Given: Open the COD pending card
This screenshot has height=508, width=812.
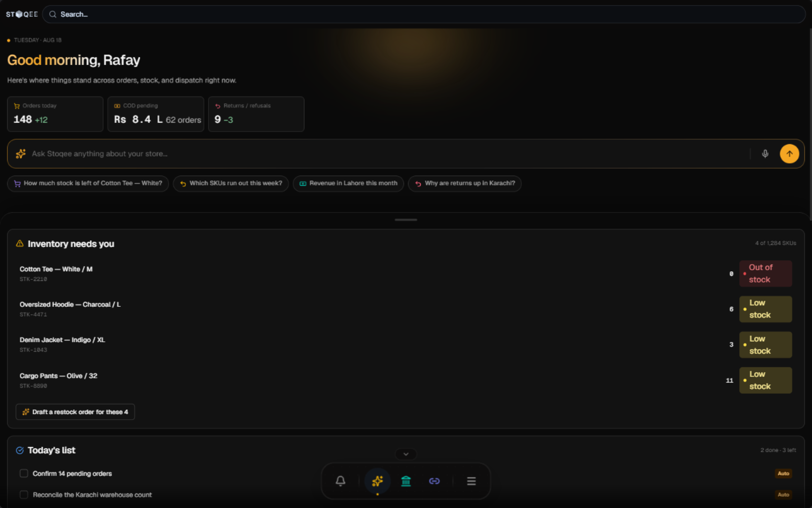Looking at the screenshot, I should [156, 114].
